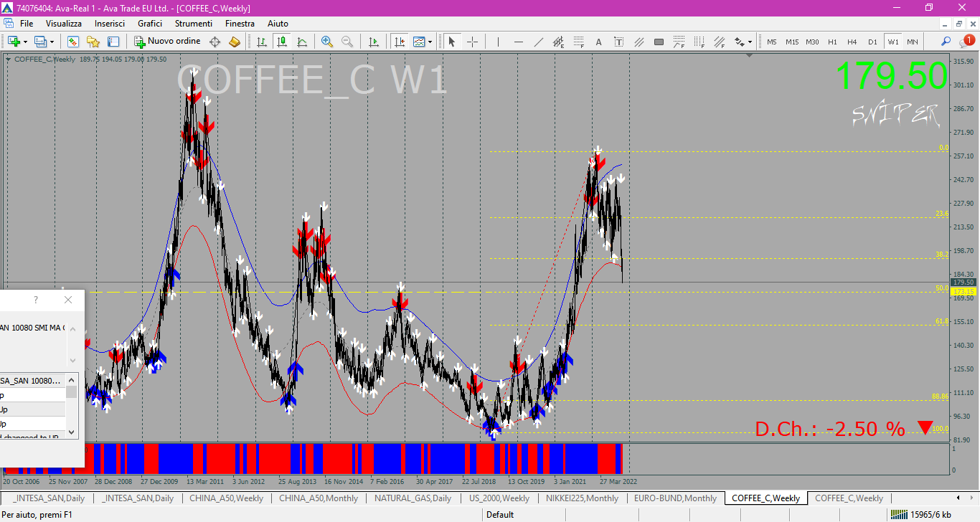
Task: Zoom out of the chart
Action: coord(347,42)
